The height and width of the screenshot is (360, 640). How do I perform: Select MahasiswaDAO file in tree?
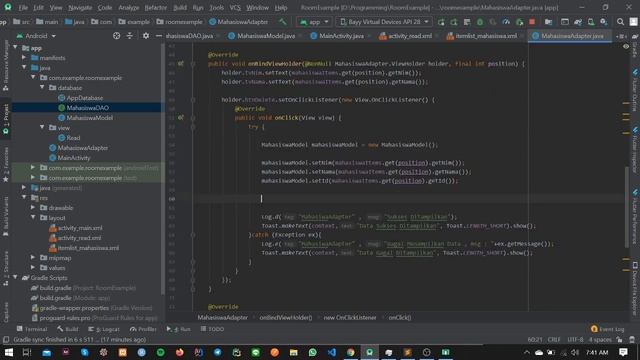pyautogui.click(x=87, y=108)
